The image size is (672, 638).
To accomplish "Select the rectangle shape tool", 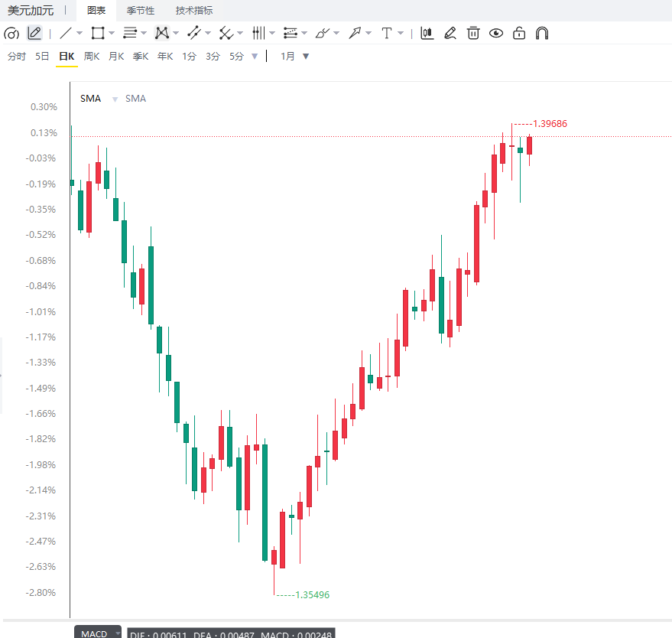I will (98, 33).
